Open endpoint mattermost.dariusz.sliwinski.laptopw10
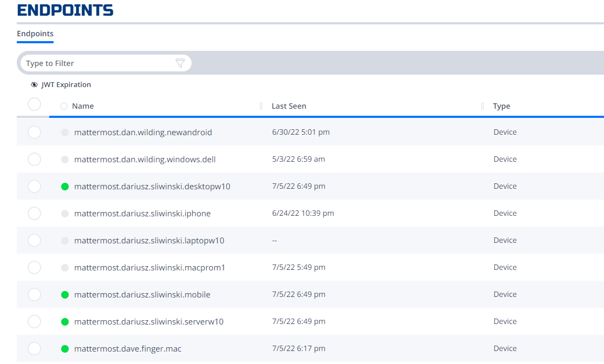 pos(149,241)
